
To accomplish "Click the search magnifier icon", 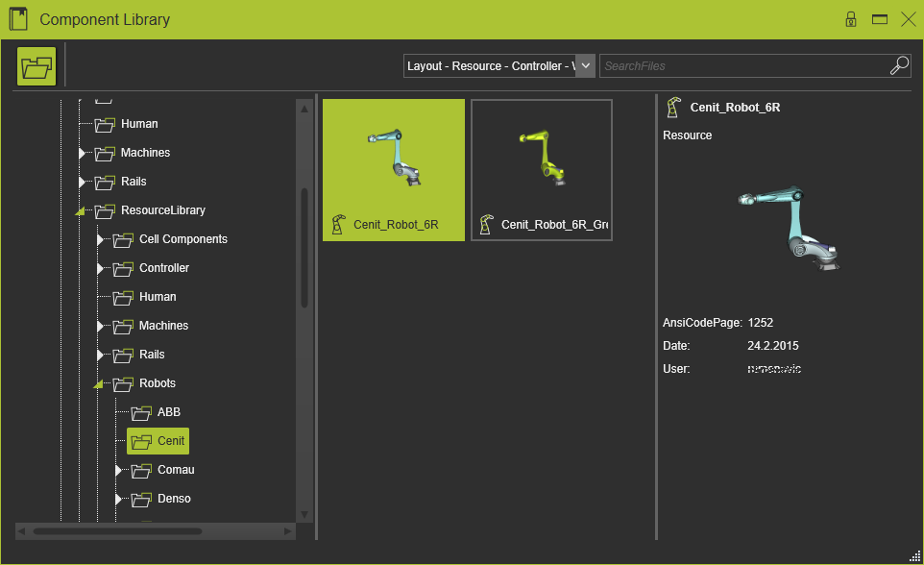I will point(899,65).
